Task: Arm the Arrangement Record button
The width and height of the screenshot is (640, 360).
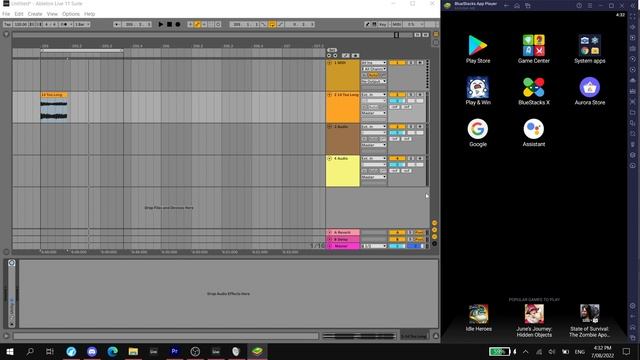Action: pyautogui.click(x=178, y=24)
